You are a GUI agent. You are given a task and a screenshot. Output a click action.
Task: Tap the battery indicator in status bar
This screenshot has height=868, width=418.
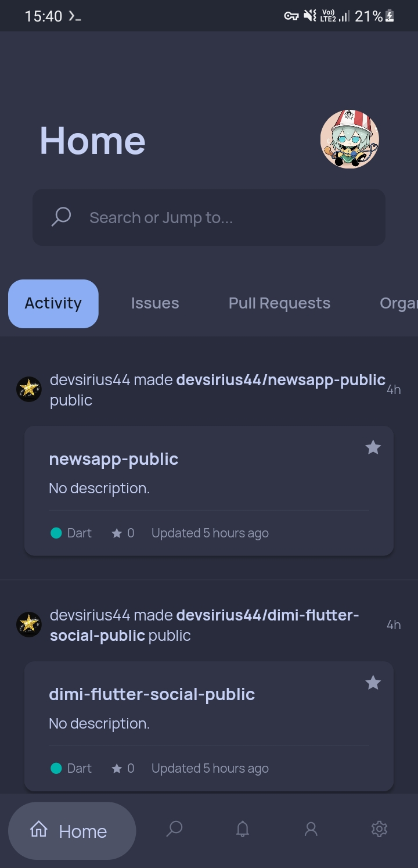pos(390,16)
